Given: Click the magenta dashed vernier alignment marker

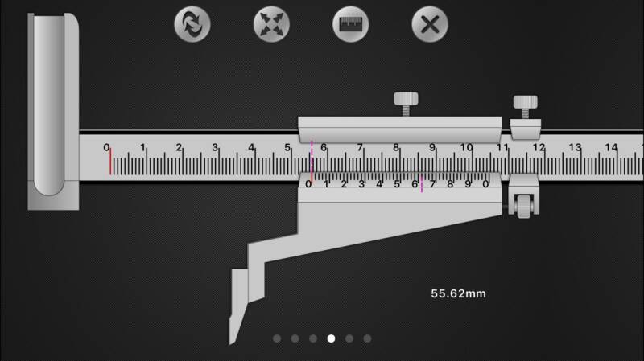Looking at the screenshot, I should coord(421,185).
